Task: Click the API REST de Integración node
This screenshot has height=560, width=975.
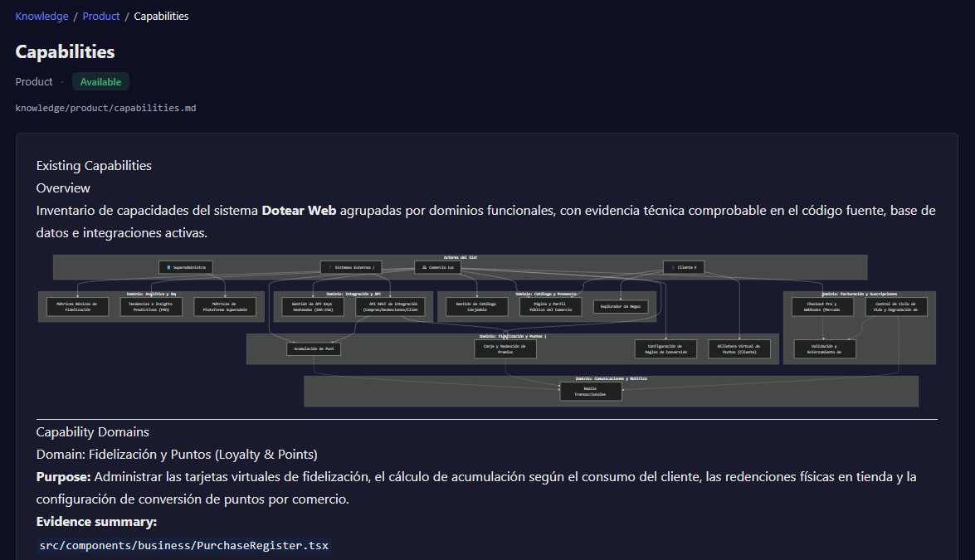Action: click(391, 306)
